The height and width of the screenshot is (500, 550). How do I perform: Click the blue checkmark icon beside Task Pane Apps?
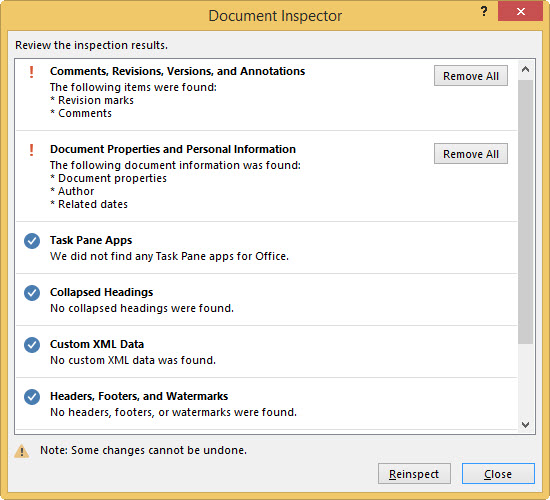click(x=32, y=241)
